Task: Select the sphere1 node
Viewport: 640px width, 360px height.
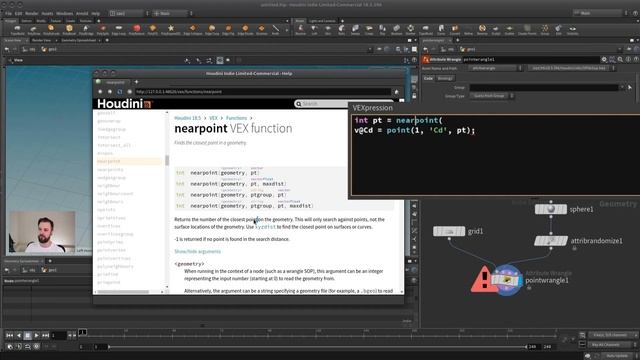Action: tap(551, 209)
